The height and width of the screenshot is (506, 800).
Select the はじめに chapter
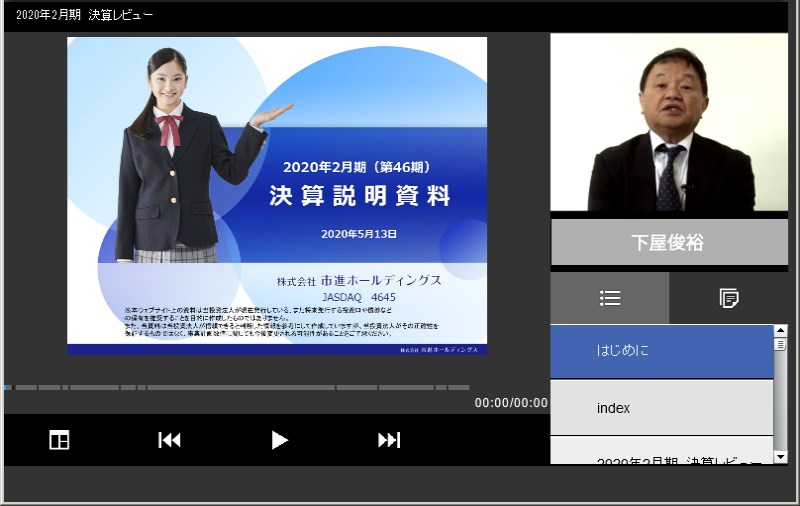click(x=662, y=351)
